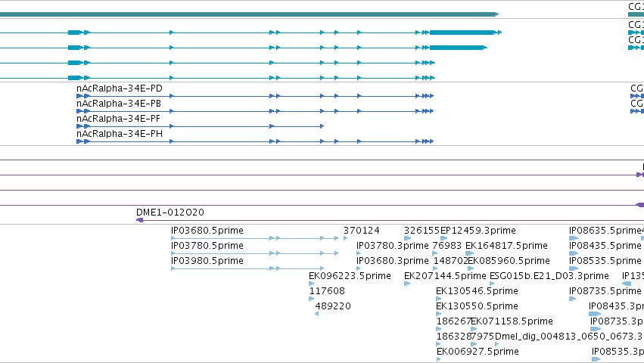
Task: Select the EK085960.5prime EST label
Action: (x=509, y=261)
